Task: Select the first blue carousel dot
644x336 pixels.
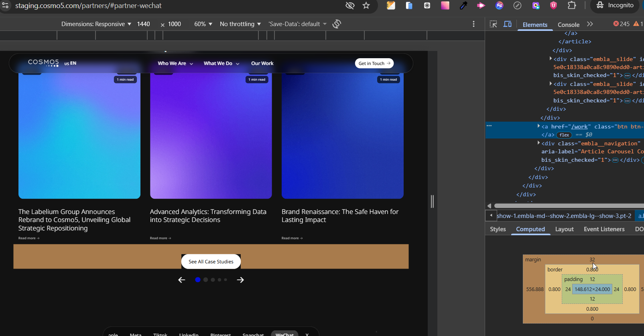Action: point(198,280)
